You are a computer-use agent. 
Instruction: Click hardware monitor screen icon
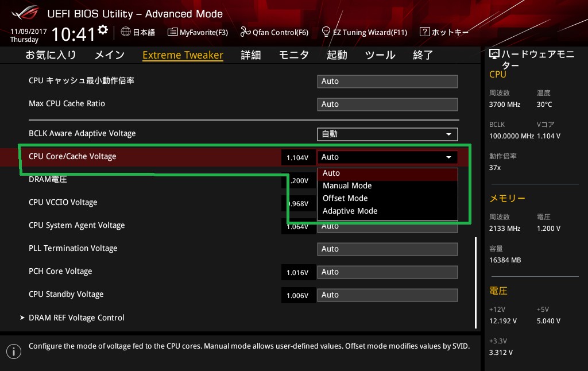click(x=494, y=55)
